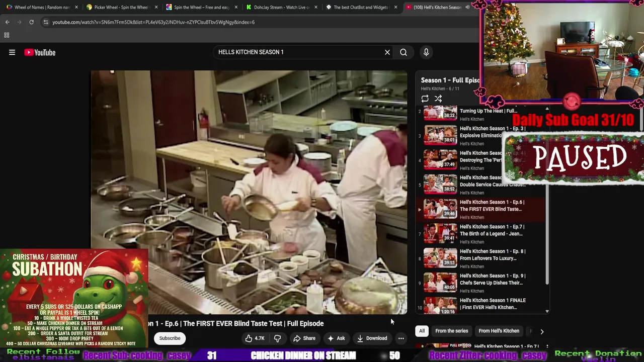Open more actions three-dot menu under video

pos(401,338)
